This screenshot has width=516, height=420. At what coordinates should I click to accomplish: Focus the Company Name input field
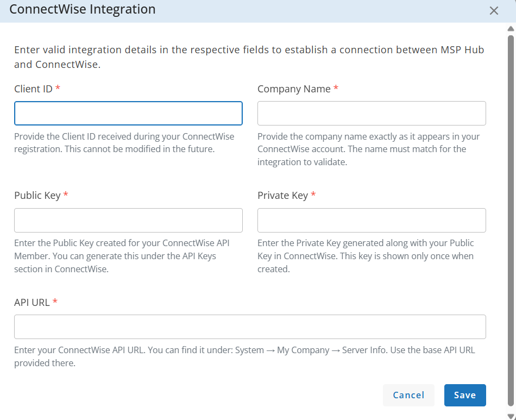(372, 113)
